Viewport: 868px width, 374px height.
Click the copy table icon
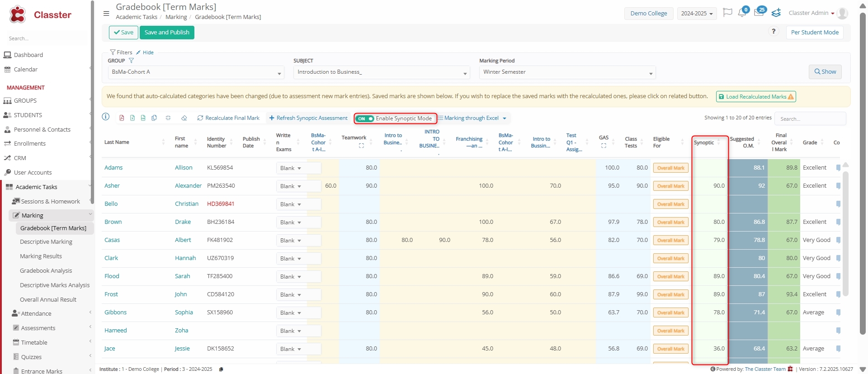click(154, 118)
